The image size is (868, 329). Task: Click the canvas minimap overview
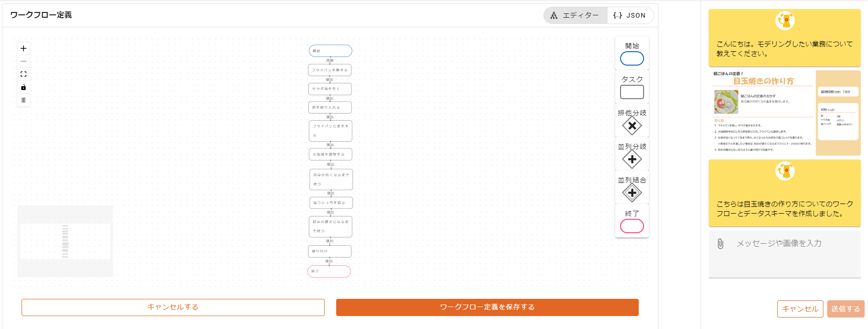(x=65, y=241)
